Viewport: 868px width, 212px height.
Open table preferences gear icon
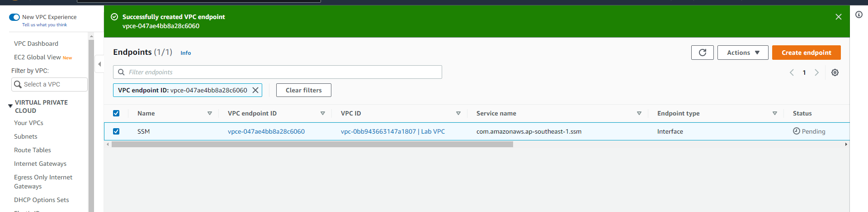click(x=835, y=72)
